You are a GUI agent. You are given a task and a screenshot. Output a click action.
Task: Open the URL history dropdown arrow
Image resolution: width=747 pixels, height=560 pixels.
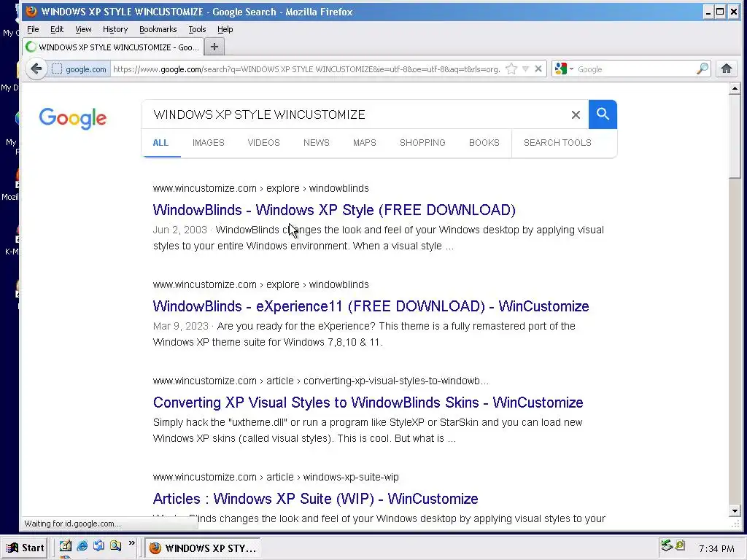[x=525, y=69]
